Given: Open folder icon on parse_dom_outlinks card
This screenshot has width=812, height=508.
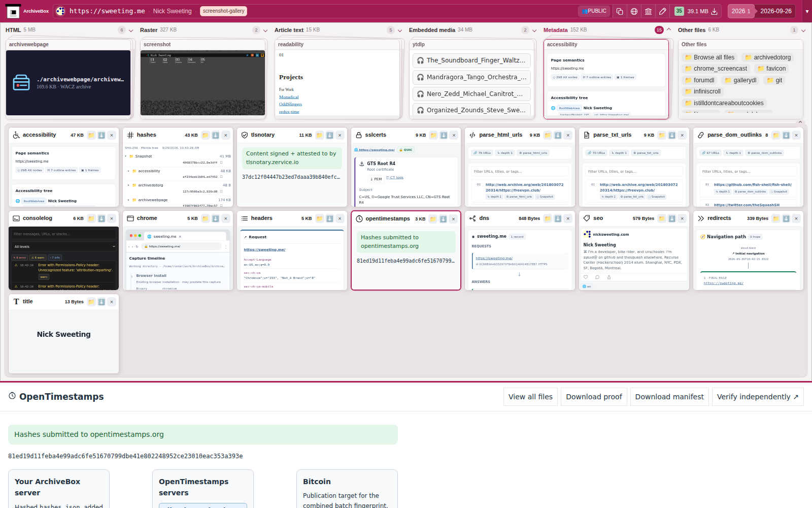Looking at the screenshot, I should tap(776, 135).
